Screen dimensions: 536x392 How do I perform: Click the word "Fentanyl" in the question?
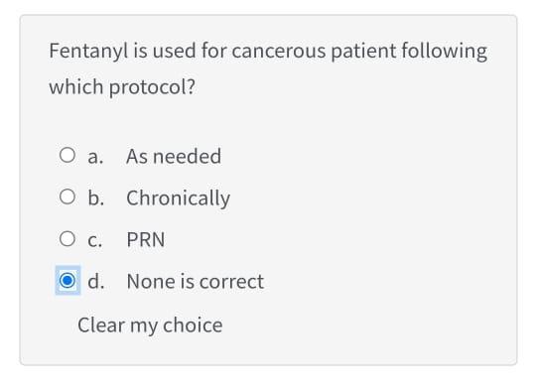89,52
